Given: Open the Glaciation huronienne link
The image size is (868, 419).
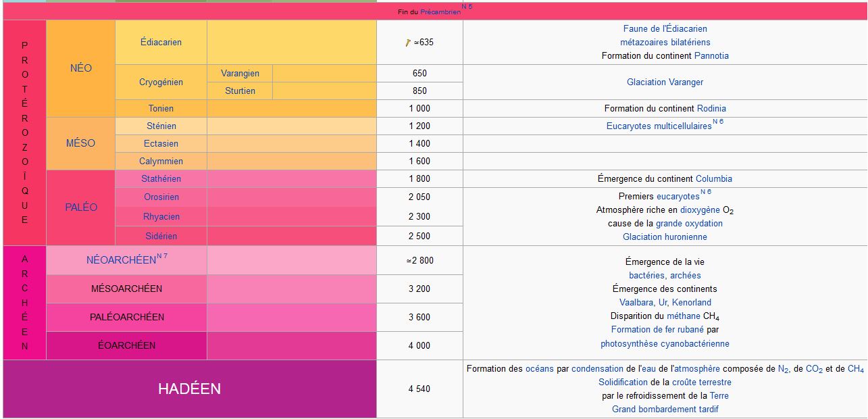Looking at the screenshot, I should 665,237.
